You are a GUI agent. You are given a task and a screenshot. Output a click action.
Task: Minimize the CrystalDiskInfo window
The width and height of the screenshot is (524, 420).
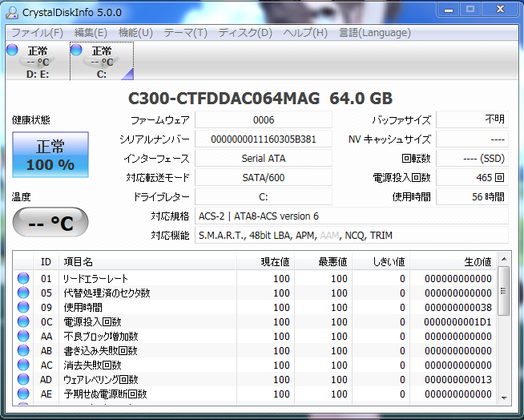[x=448, y=10]
